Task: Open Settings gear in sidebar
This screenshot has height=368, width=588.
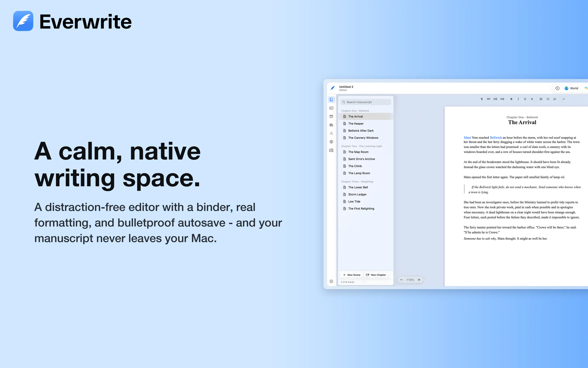Action: (331, 281)
